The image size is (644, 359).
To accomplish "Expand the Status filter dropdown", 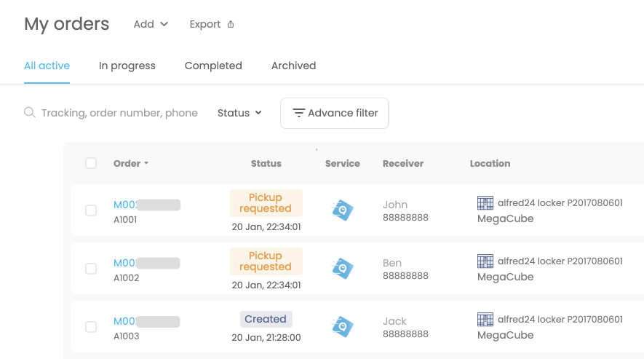I will coord(239,113).
